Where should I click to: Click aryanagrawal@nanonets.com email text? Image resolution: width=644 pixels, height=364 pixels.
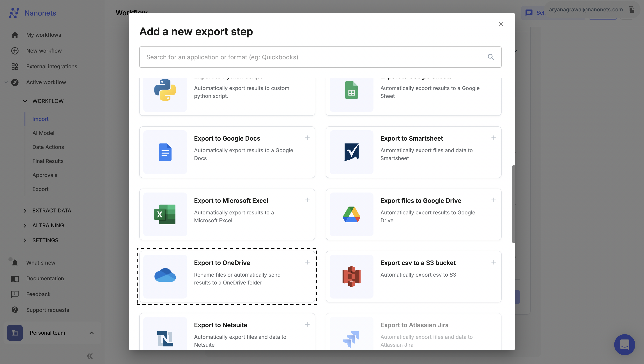click(x=586, y=9)
